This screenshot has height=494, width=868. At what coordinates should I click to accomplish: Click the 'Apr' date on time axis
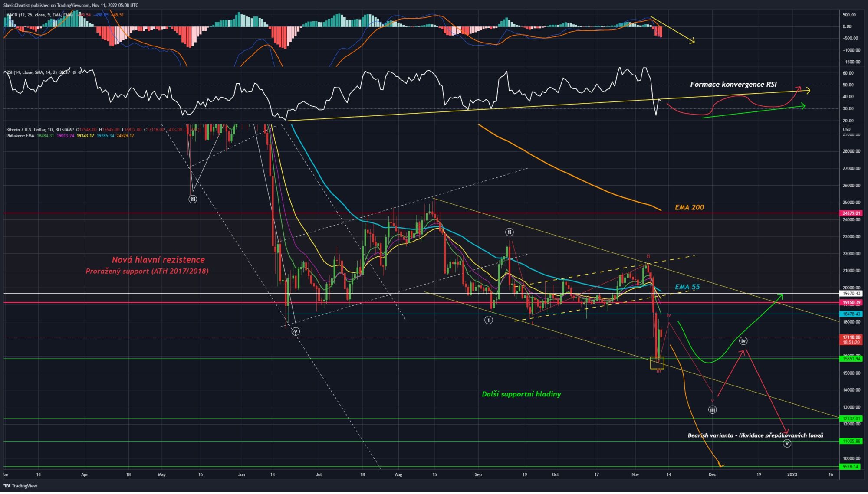click(x=85, y=474)
